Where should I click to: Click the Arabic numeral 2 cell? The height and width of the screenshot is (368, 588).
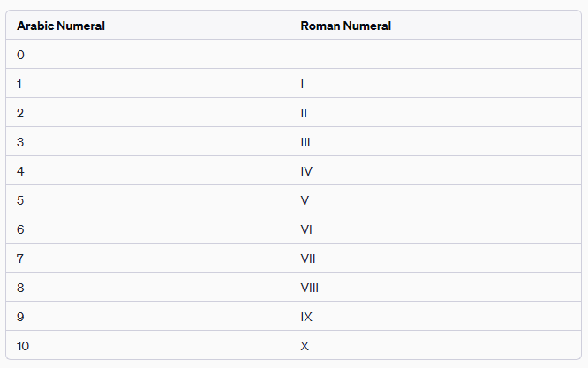(21, 113)
